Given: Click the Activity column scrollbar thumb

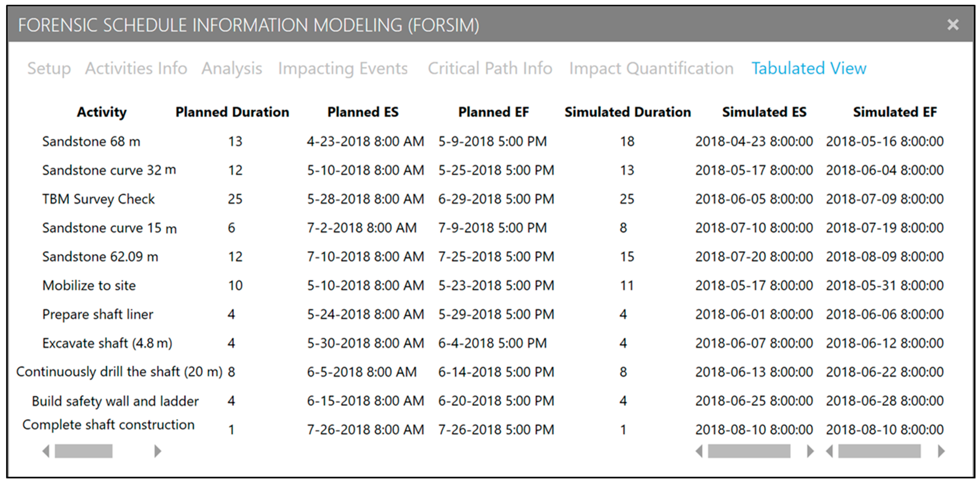Looking at the screenshot, I should [x=83, y=451].
